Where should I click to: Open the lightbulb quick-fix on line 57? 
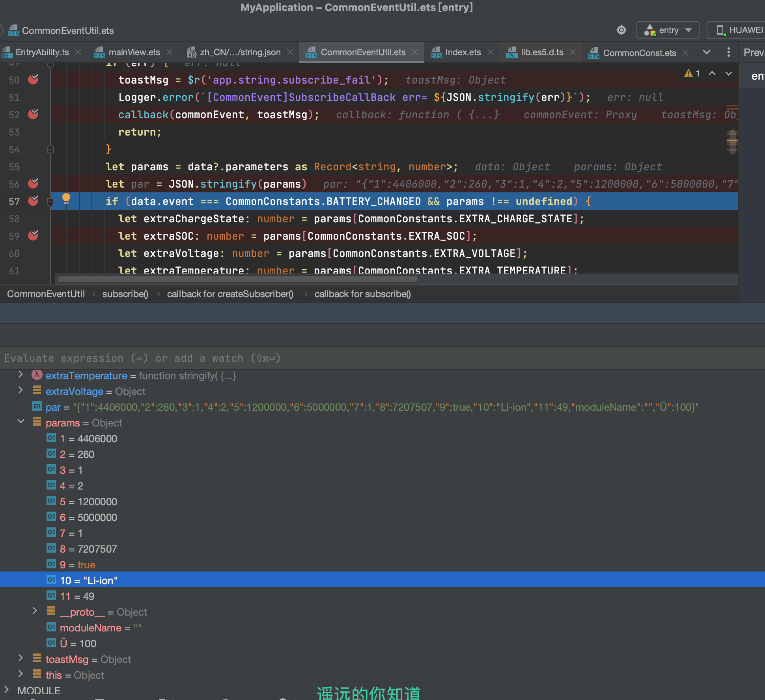pyautogui.click(x=66, y=199)
